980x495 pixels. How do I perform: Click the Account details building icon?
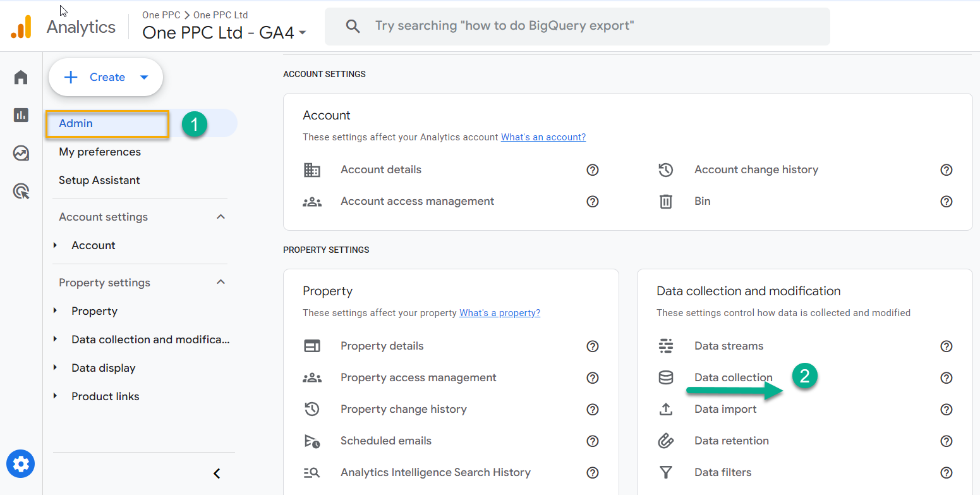[312, 169]
